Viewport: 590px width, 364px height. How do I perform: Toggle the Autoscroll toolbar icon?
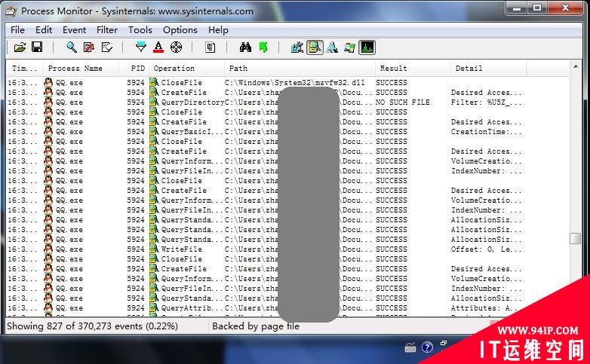coord(89,47)
